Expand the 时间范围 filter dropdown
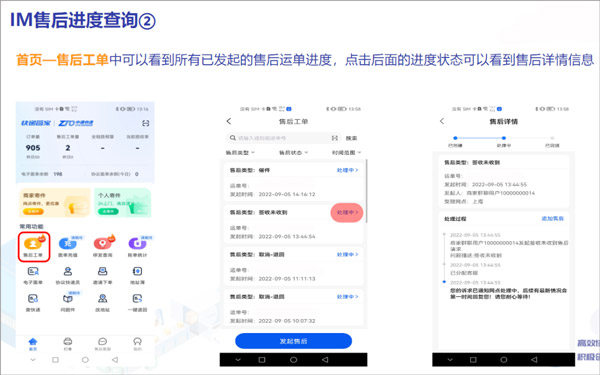Image resolution: width=600 pixels, height=375 pixels. 346,153
